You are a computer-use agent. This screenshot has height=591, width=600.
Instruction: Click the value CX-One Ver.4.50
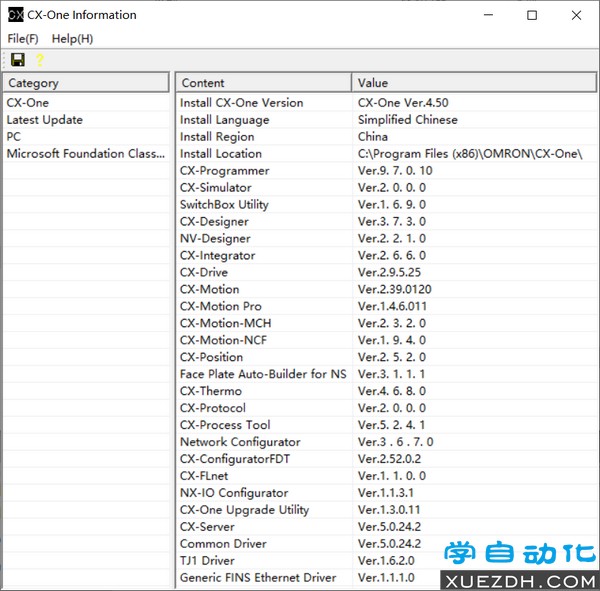point(403,103)
